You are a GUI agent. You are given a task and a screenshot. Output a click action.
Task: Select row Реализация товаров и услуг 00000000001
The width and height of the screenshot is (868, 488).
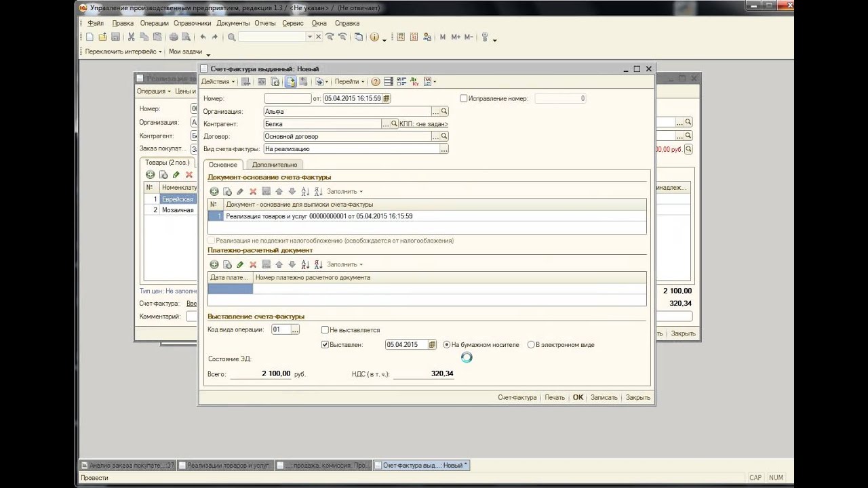(x=427, y=216)
